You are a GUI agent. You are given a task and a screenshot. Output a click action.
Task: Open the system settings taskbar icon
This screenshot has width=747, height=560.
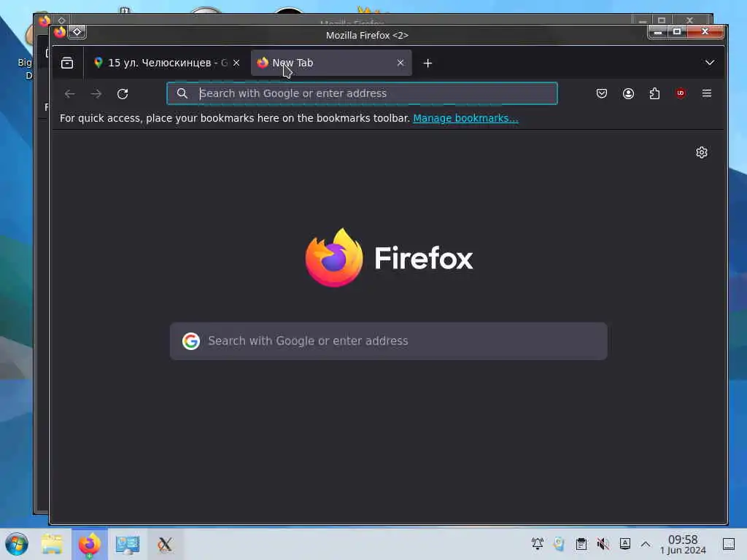pyautogui.click(x=127, y=544)
